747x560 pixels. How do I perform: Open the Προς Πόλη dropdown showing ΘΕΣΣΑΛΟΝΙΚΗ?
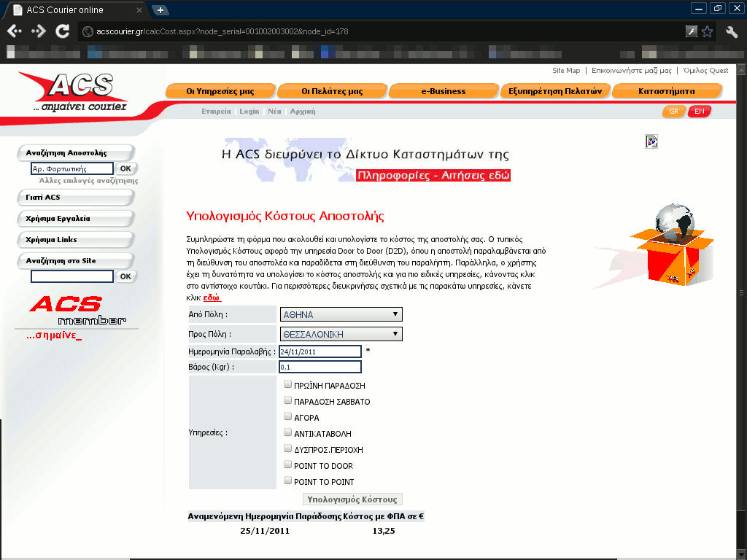[341, 334]
